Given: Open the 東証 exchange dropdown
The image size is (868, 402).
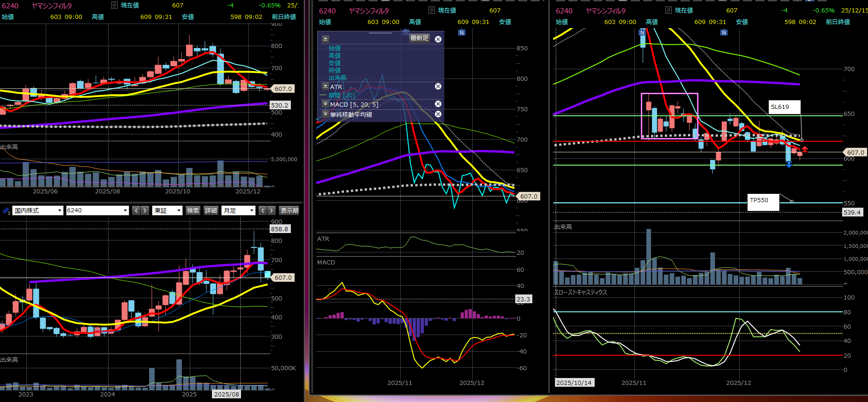Looking at the screenshot, I should pos(168,210).
